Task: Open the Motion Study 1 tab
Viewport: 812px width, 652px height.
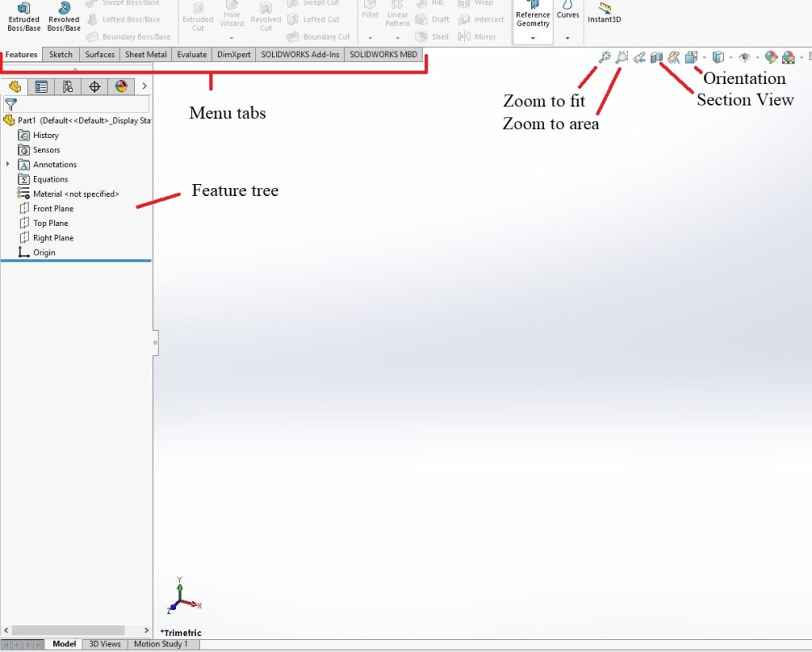Action: coord(161,644)
